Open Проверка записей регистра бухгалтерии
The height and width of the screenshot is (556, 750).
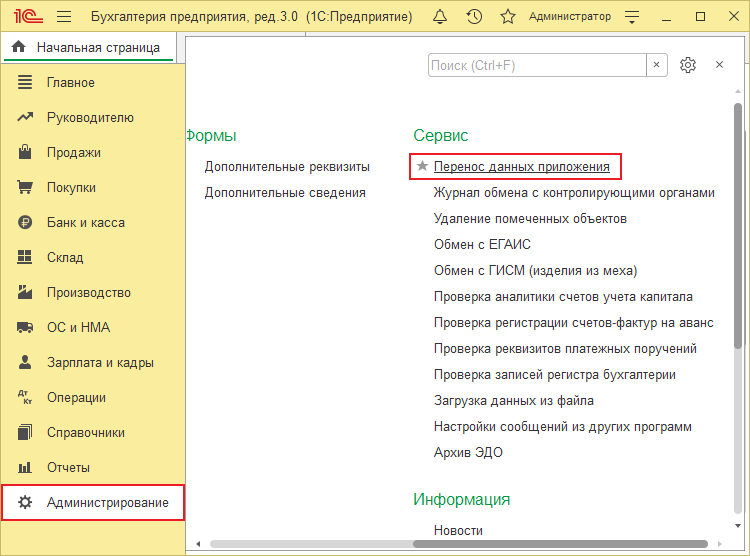tap(554, 375)
